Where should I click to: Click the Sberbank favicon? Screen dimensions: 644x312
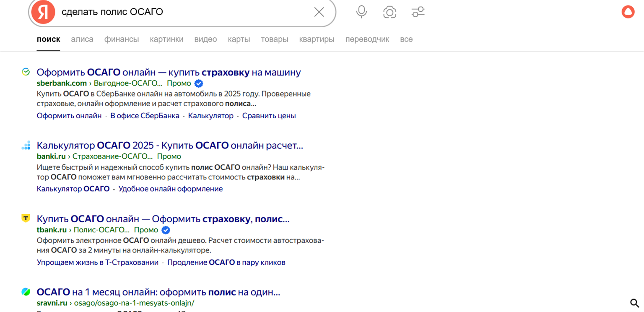pos(26,72)
